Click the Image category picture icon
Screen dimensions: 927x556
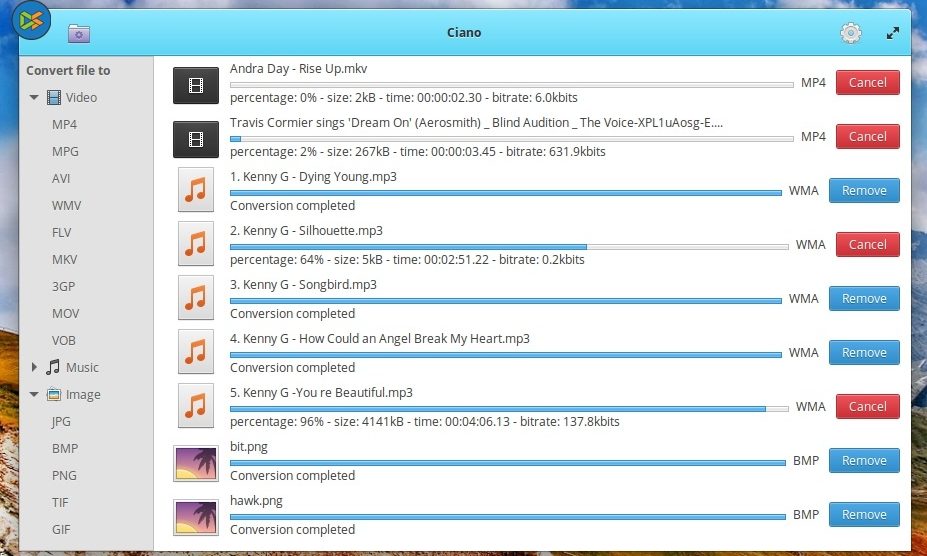click(x=54, y=394)
